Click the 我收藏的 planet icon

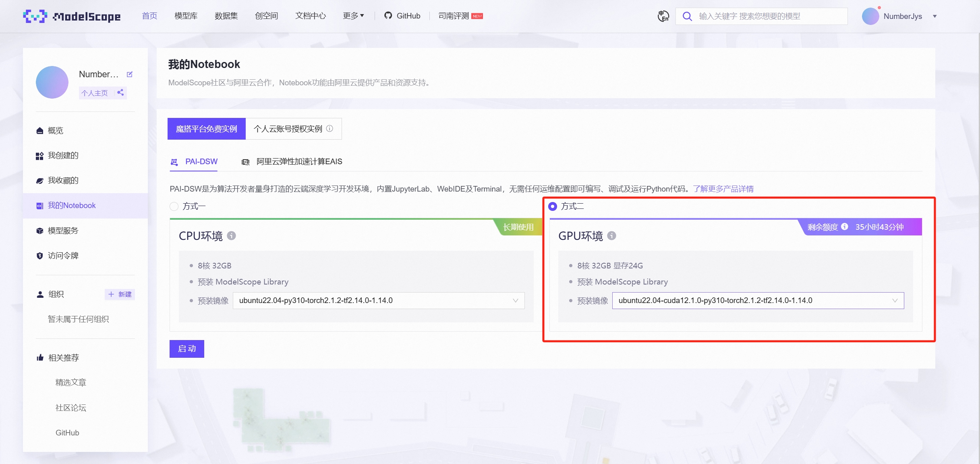click(39, 181)
